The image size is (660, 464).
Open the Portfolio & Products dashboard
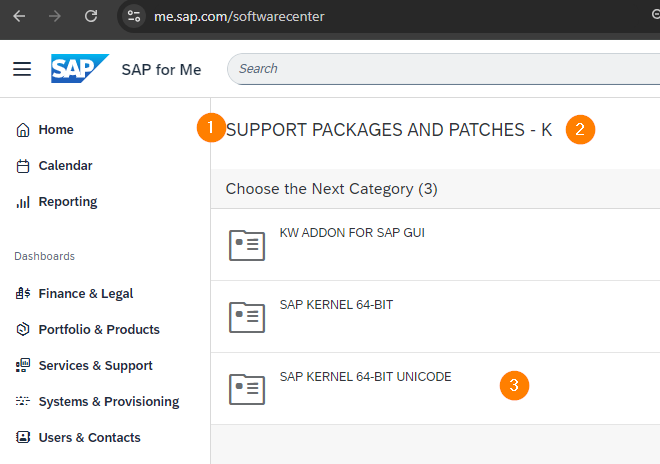pos(99,329)
